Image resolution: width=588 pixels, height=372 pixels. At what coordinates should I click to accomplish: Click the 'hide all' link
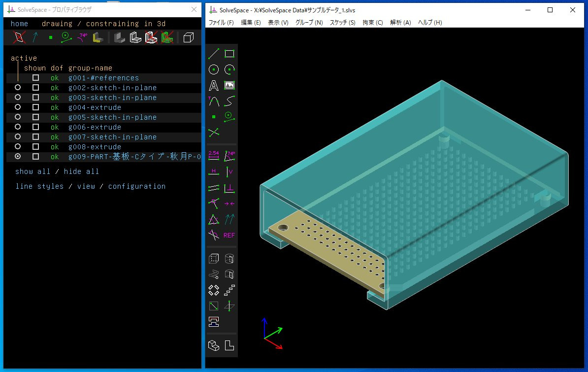(81, 171)
